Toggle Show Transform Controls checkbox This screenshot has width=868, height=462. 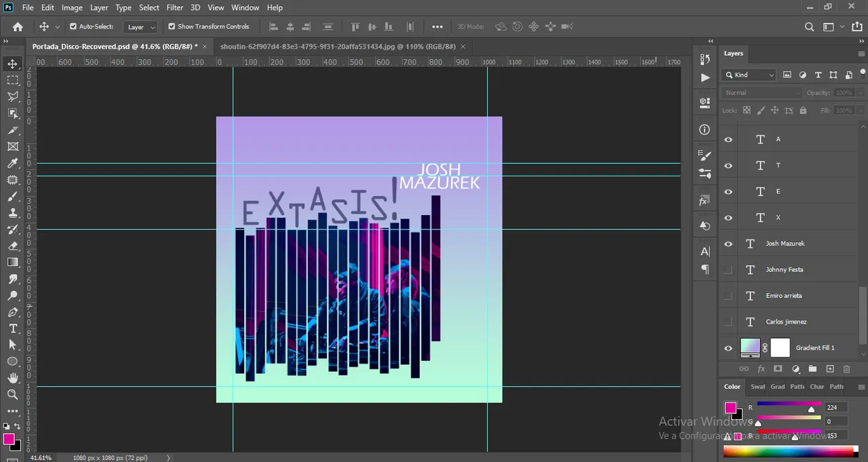[x=172, y=26]
